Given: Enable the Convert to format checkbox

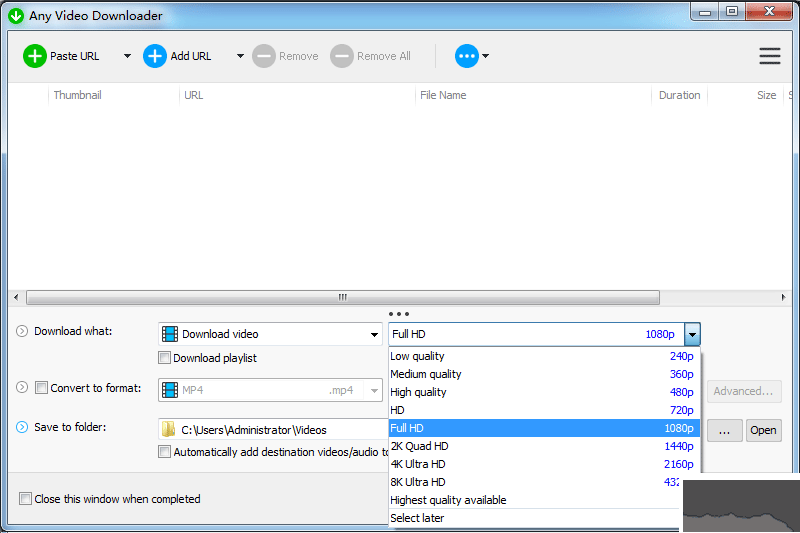Looking at the screenshot, I should 41,388.
